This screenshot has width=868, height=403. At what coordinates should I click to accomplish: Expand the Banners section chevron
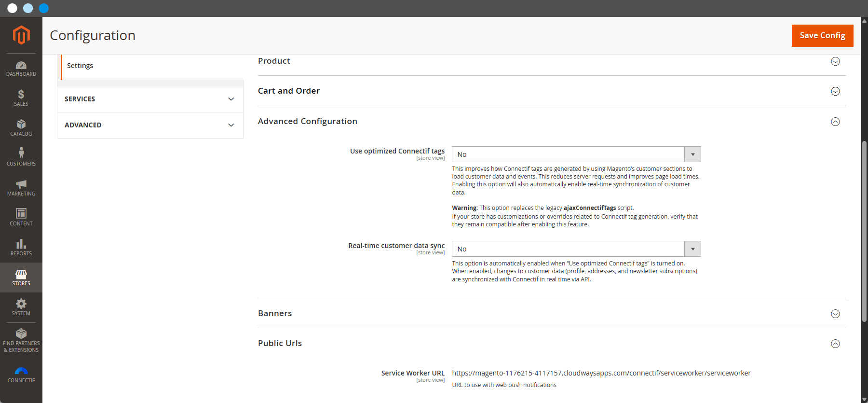836,314
